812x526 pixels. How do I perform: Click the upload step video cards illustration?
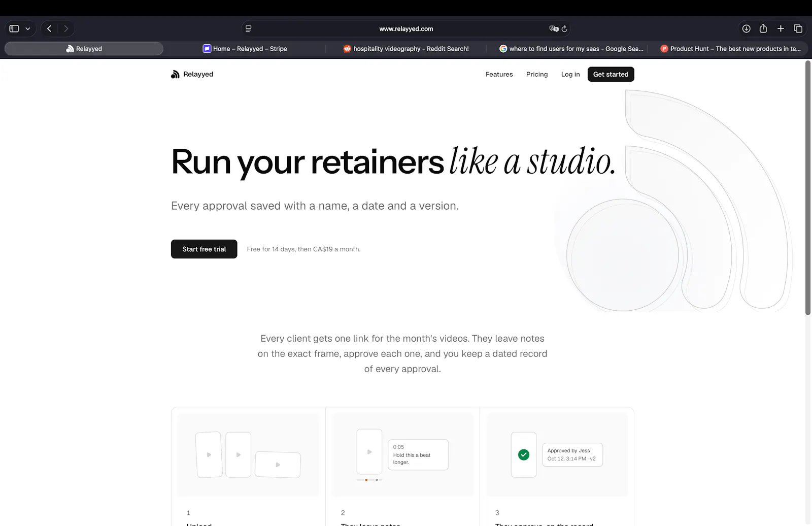(x=248, y=455)
